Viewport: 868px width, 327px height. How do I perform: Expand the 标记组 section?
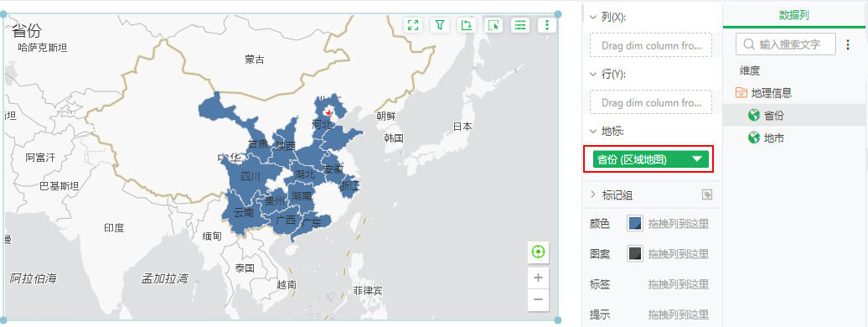click(x=593, y=195)
